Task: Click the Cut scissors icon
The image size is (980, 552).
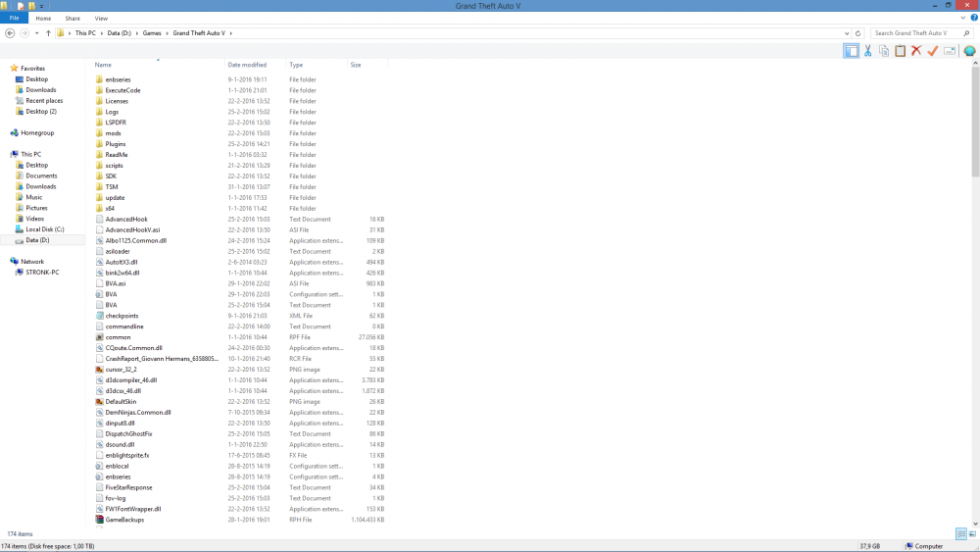Action: [x=868, y=51]
